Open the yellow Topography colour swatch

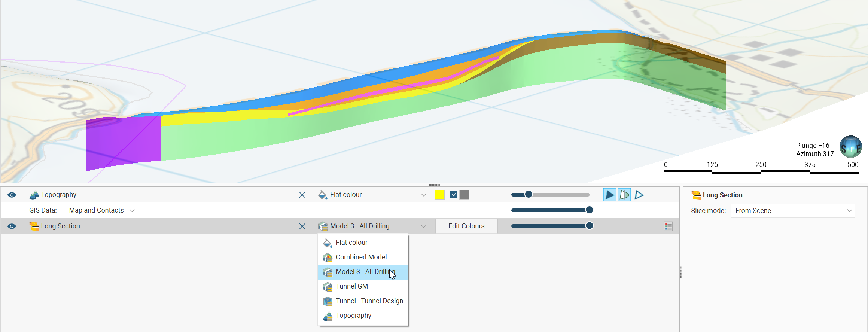point(439,195)
